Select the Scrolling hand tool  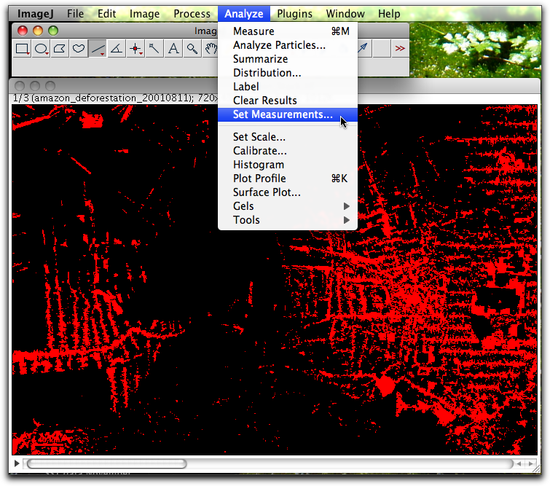(211, 49)
